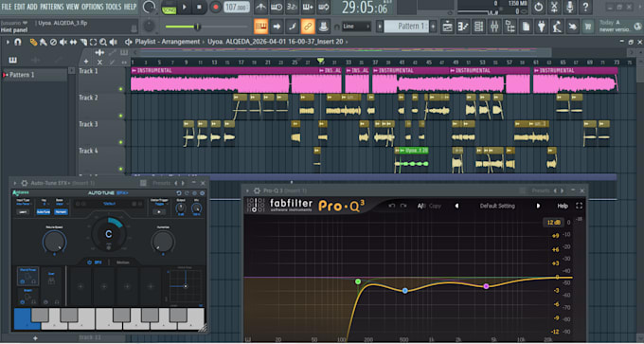Image resolution: width=644 pixels, height=344 pixels.
Task: Open the Playlist view icon
Action: [447, 27]
